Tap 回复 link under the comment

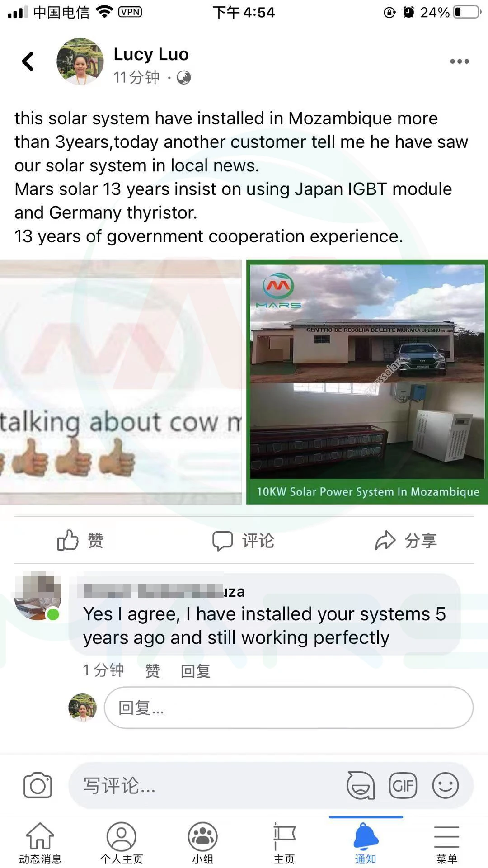(x=195, y=670)
